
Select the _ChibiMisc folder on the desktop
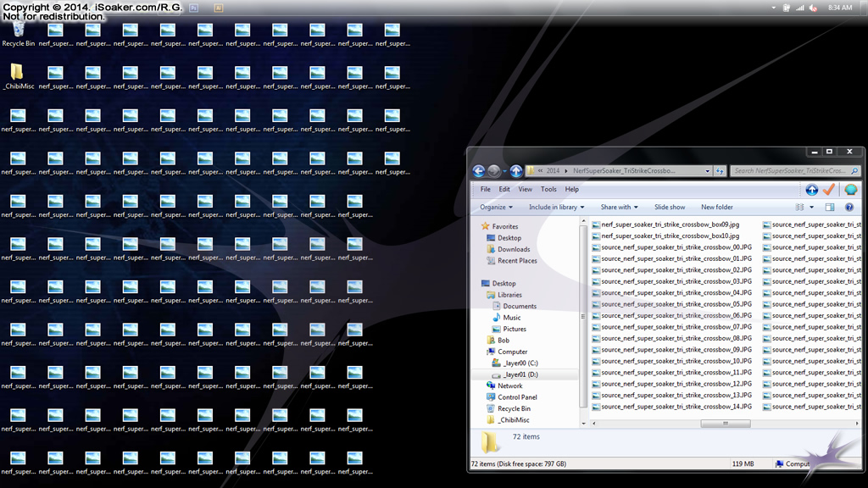point(19,77)
